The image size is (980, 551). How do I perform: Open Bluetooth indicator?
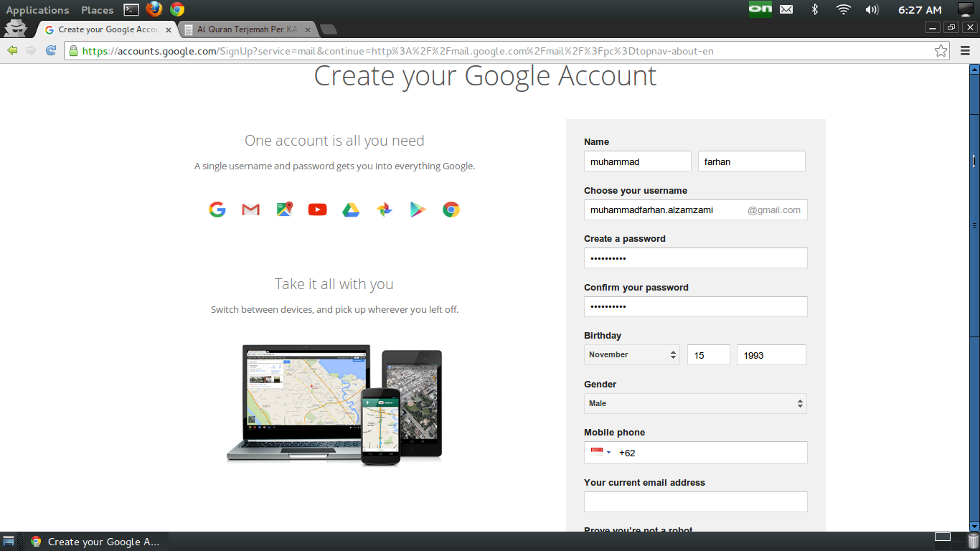coord(814,9)
